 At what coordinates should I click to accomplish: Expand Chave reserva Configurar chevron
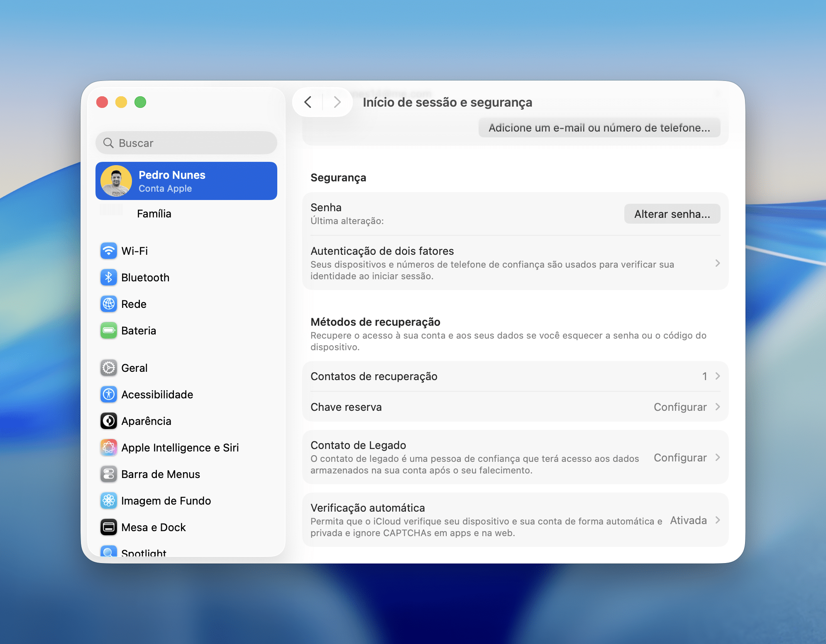click(x=717, y=407)
